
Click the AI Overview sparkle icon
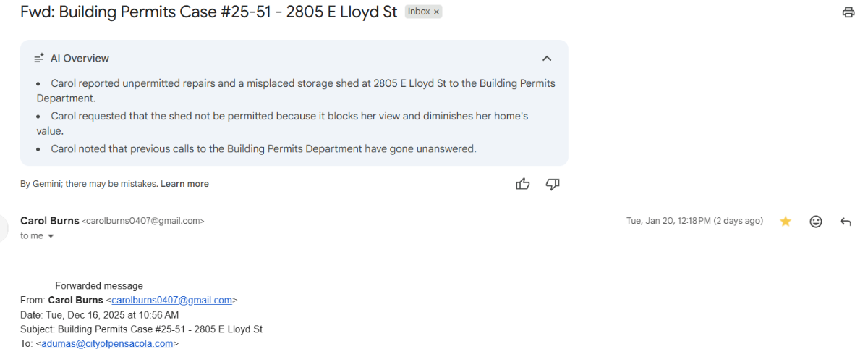tap(39, 59)
